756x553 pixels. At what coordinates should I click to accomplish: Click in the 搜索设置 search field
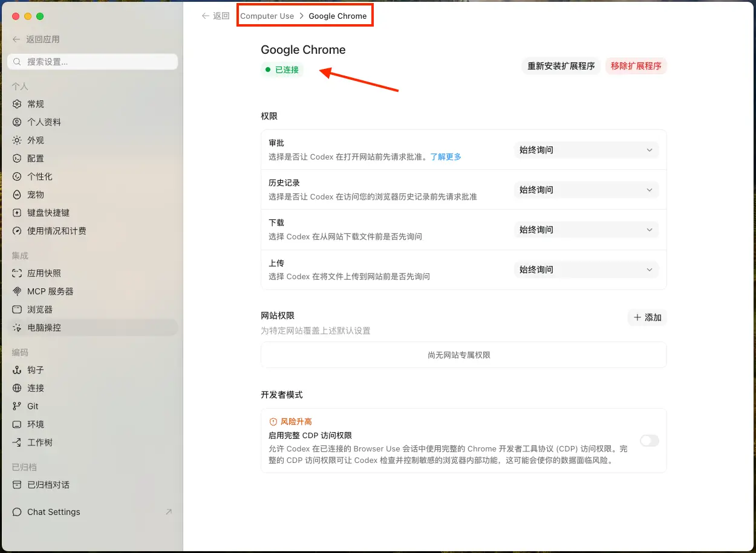(x=93, y=62)
